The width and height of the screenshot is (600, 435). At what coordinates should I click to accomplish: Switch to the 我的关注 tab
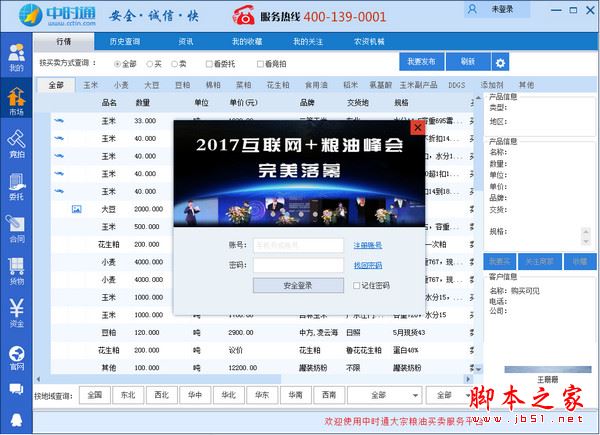[x=308, y=42]
